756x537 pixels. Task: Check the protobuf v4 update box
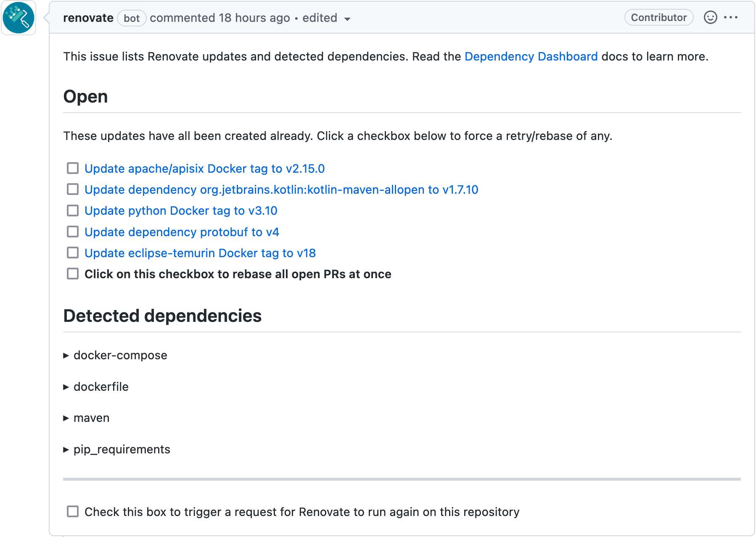[x=73, y=232]
